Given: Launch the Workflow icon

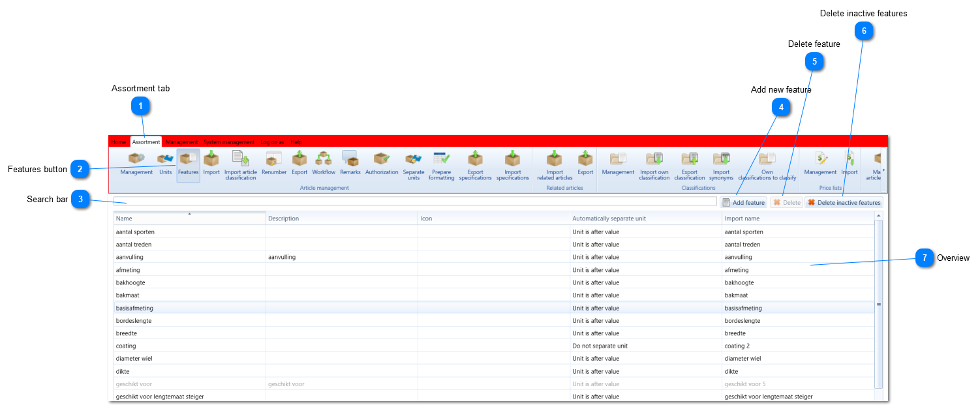Looking at the screenshot, I should (324, 164).
